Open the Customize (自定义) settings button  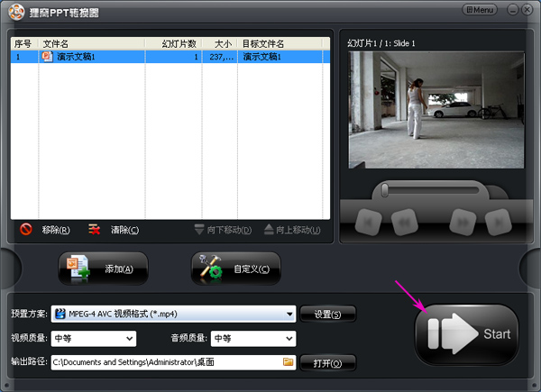(x=236, y=269)
